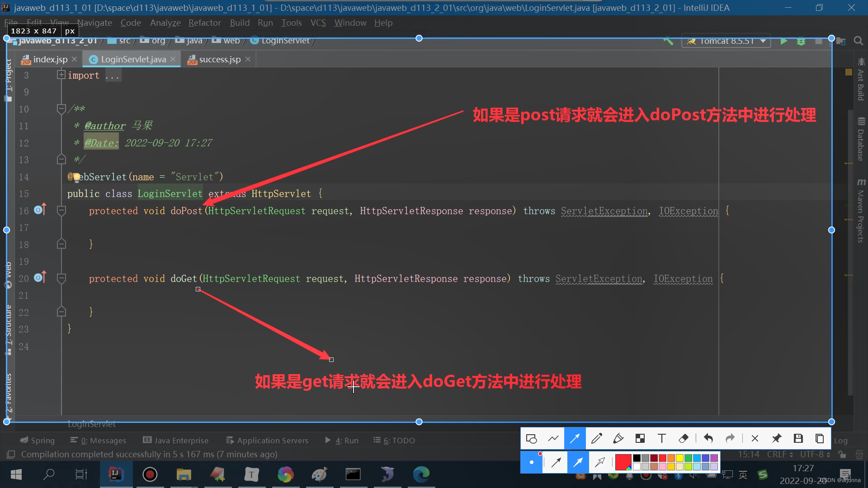Click the stroke size dot control
This screenshot has height=488, width=868.
pos(532,462)
